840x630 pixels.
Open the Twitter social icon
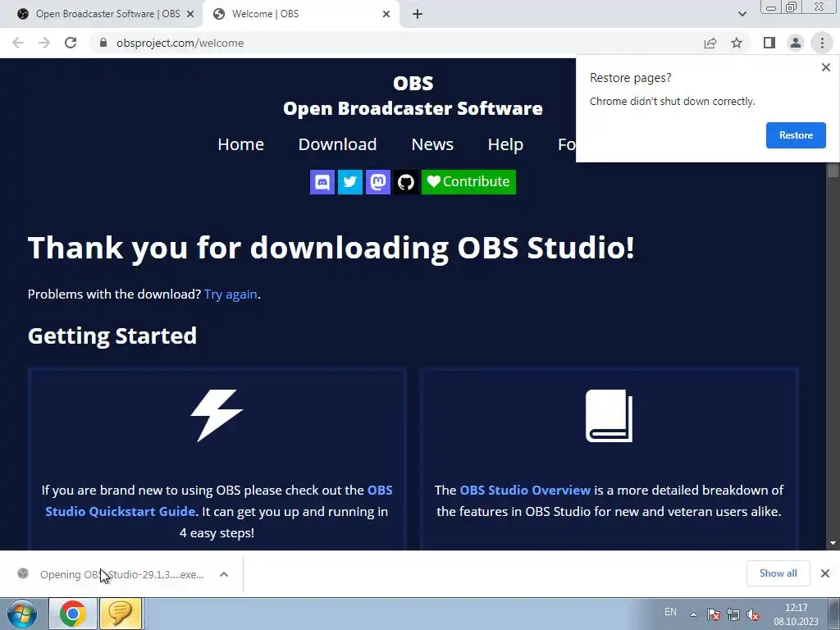point(349,182)
